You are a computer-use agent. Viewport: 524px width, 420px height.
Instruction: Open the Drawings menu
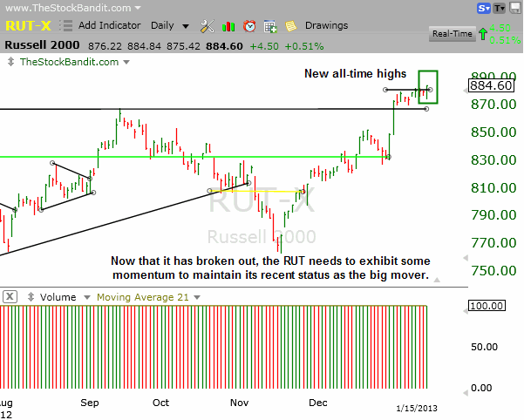click(x=326, y=25)
